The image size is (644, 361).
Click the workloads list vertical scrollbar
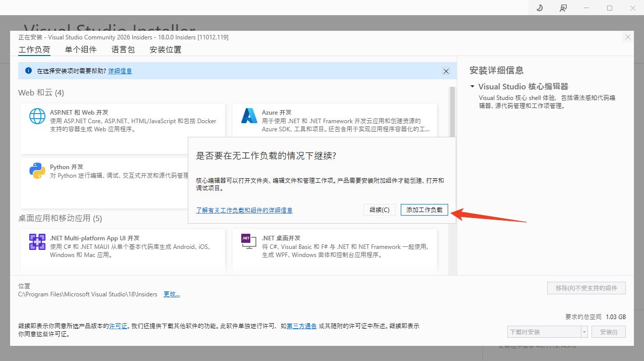(452, 181)
